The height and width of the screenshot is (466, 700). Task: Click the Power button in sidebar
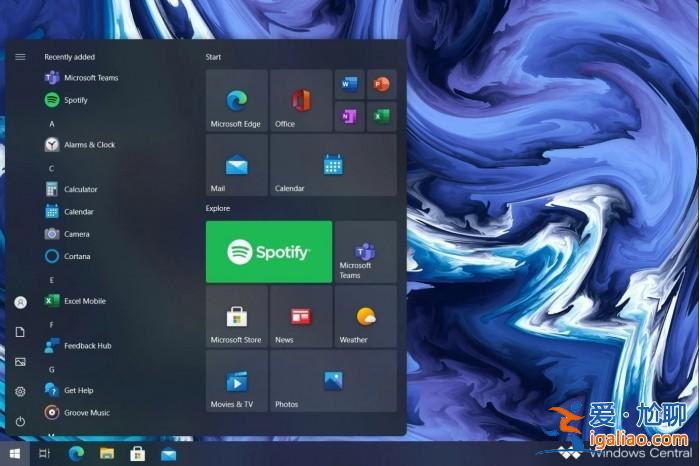tap(20, 421)
